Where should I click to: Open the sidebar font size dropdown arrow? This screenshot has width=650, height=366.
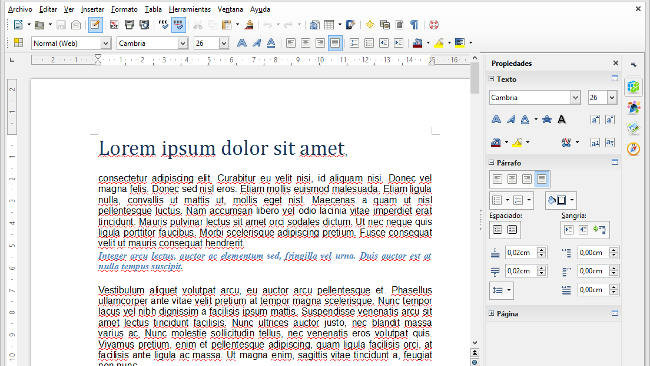coord(612,98)
